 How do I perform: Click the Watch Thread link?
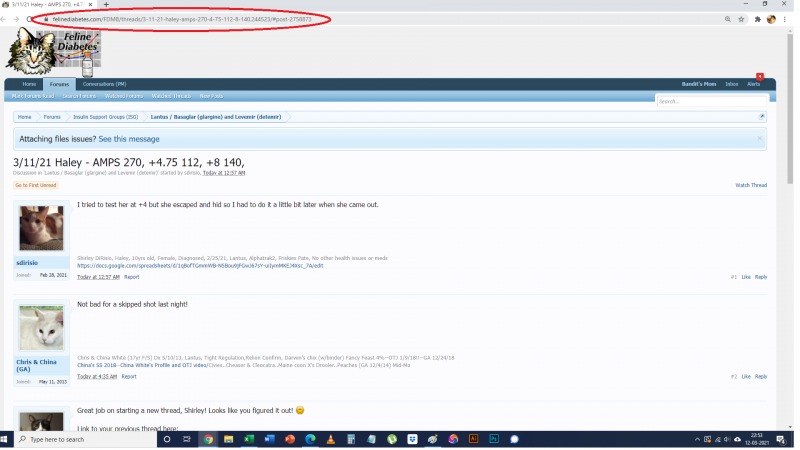point(750,185)
